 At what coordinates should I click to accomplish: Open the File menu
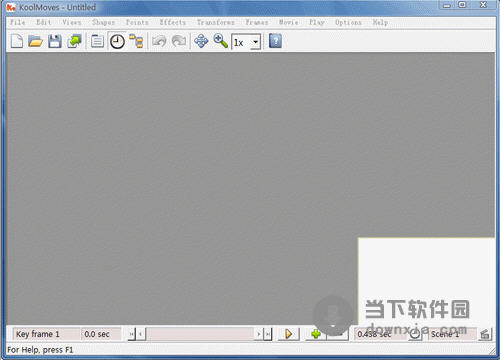[x=17, y=22]
